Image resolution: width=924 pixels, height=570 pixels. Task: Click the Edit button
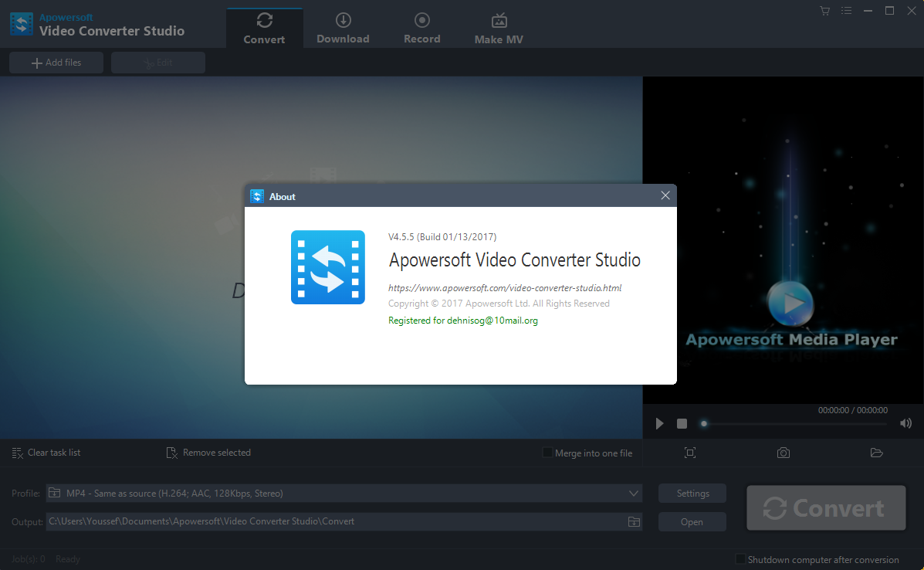[158, 63]
